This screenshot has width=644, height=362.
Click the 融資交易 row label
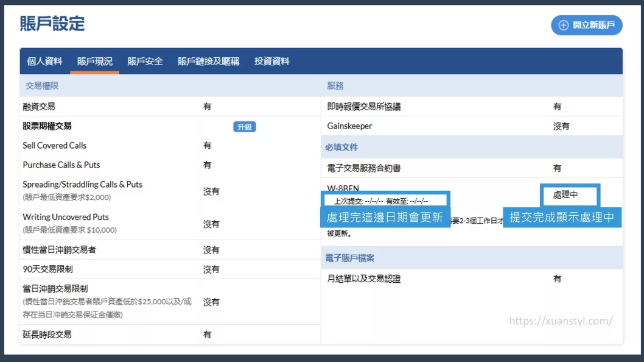pyautogui.click(x=38, y=107)
